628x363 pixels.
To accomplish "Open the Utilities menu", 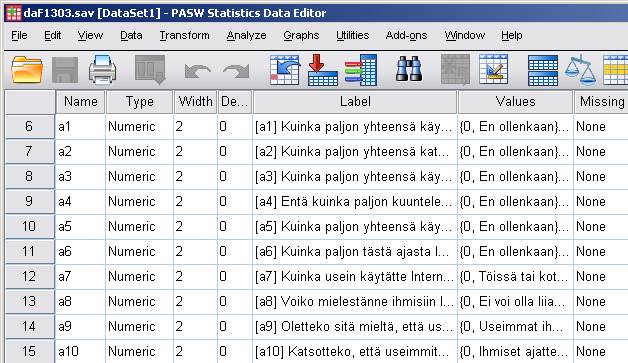I will pyautogui.click(x=352, y=35).
